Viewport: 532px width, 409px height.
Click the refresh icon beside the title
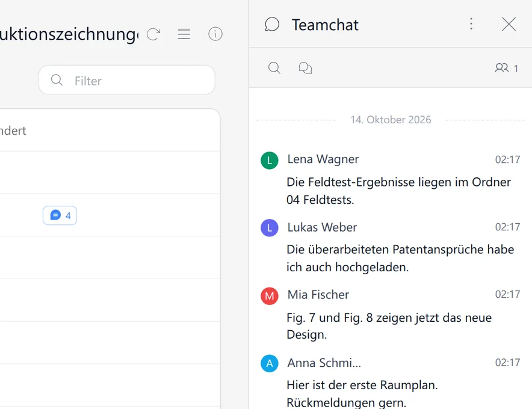pyautogui.click(x=153, y=34)
